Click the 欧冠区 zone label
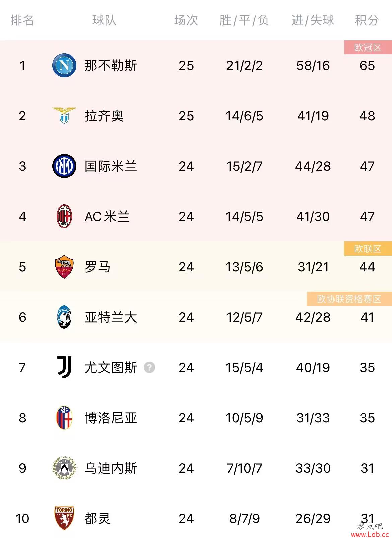392x538 pixels. 368,47
